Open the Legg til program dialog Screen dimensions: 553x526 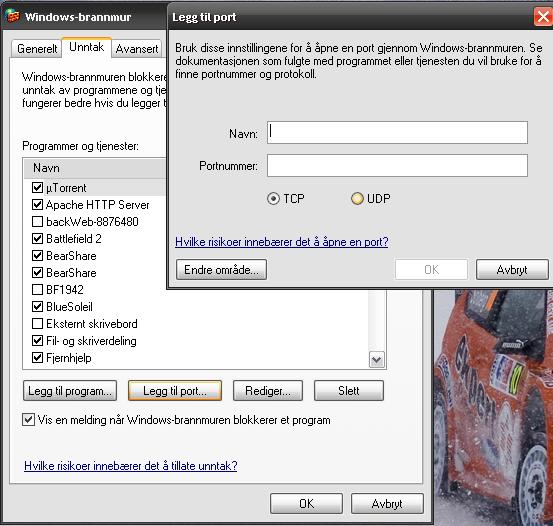click(x=70, y=391)
